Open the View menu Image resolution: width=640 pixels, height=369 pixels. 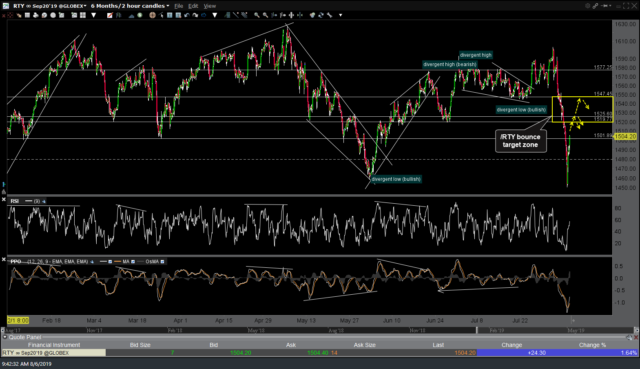pyautogui.click(x=209, y=6)
